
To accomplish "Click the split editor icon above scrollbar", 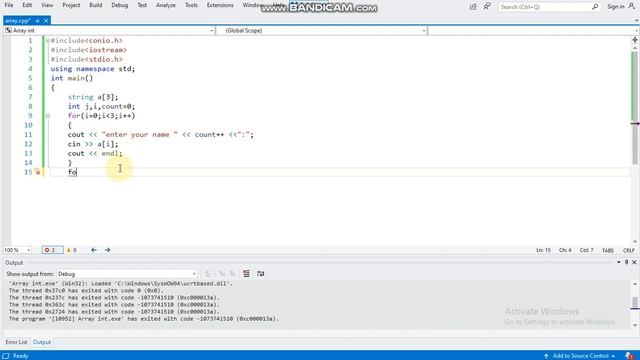I will pyautogui.click(x=635, y=40).
